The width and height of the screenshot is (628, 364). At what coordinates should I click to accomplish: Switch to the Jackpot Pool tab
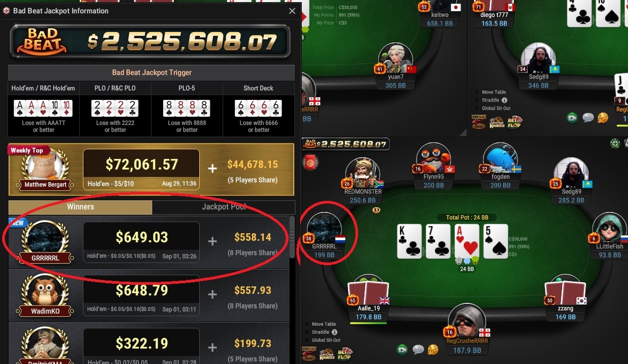[x=224, y=207]
